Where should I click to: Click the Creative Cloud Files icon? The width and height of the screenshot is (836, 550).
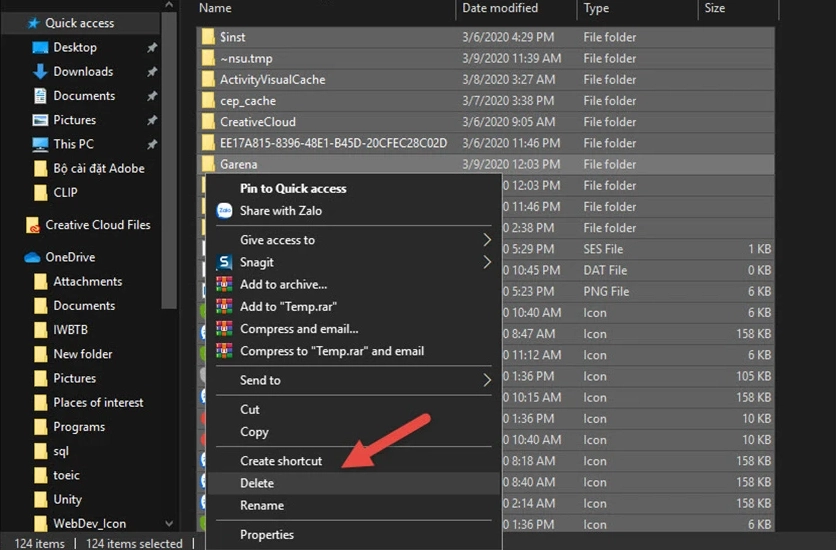pos(32,226)
